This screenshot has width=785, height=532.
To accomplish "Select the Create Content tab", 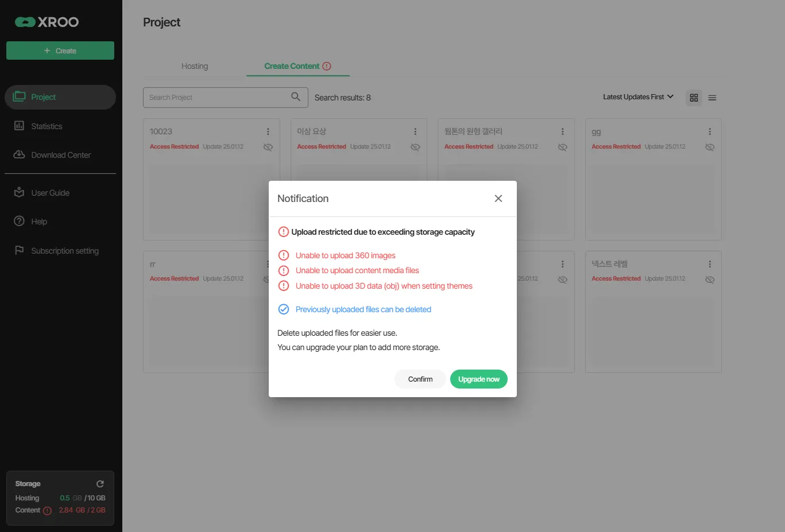I will [x=292, y=66].
